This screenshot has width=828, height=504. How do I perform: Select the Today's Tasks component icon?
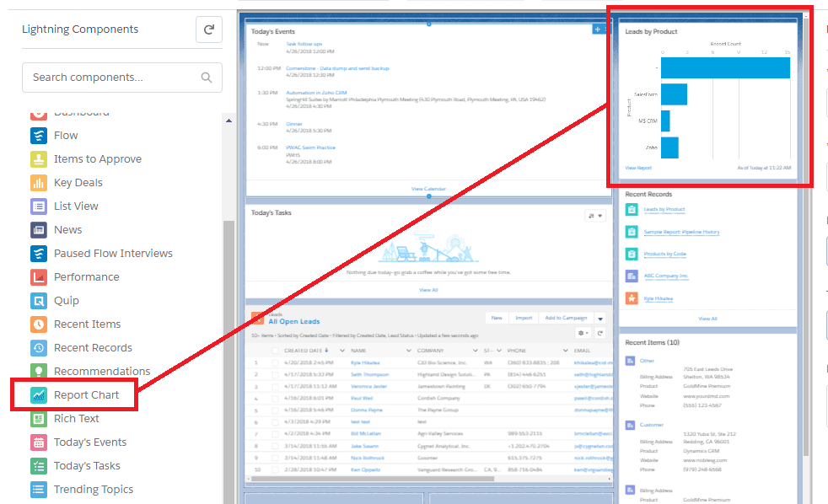39,466
